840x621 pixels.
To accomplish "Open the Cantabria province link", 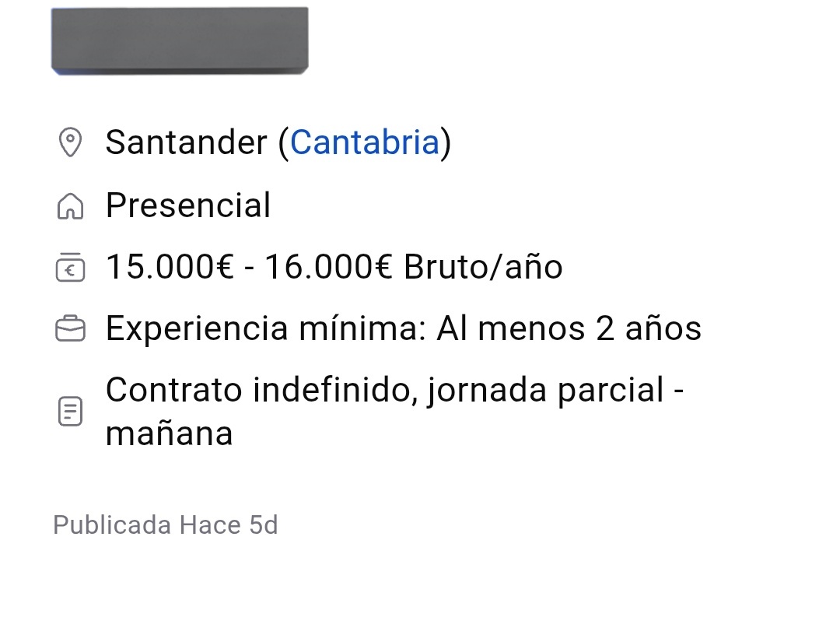I will tap(364, 142).
